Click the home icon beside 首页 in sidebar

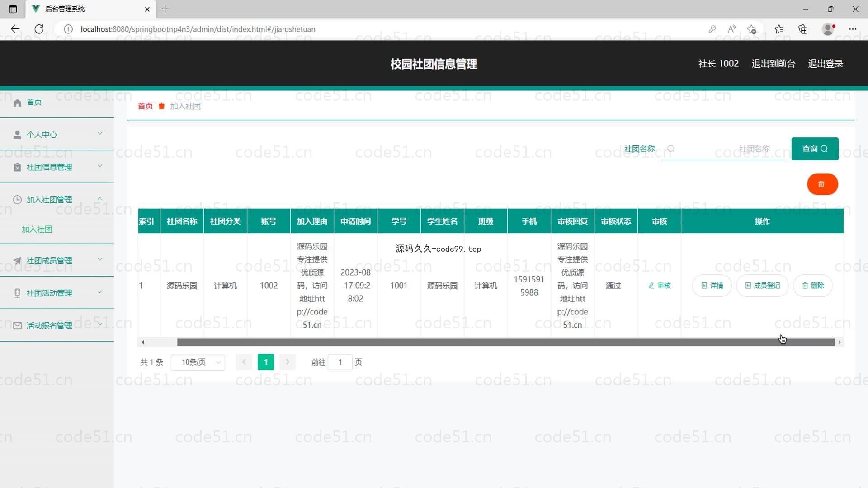pyautogui.click(x=17, y=103)
